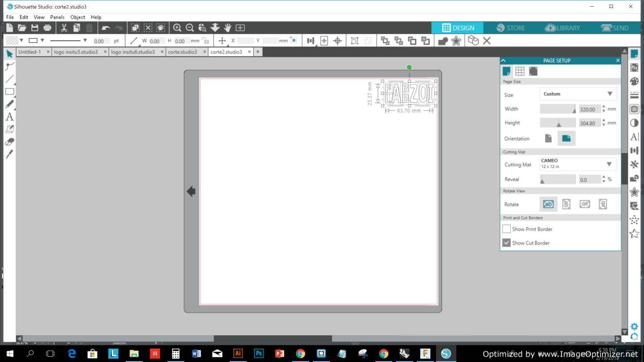Open the Sketch note tool
This screenshot has width=644, height=362.
click(9, 129)
